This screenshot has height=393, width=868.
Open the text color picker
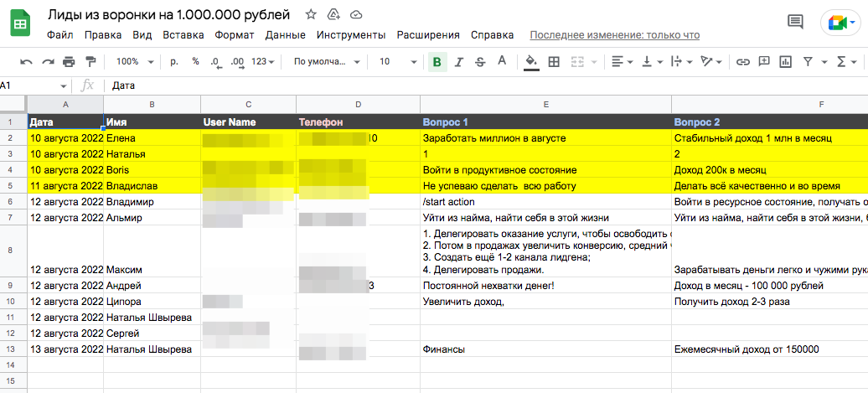click(x=502, y=61)
